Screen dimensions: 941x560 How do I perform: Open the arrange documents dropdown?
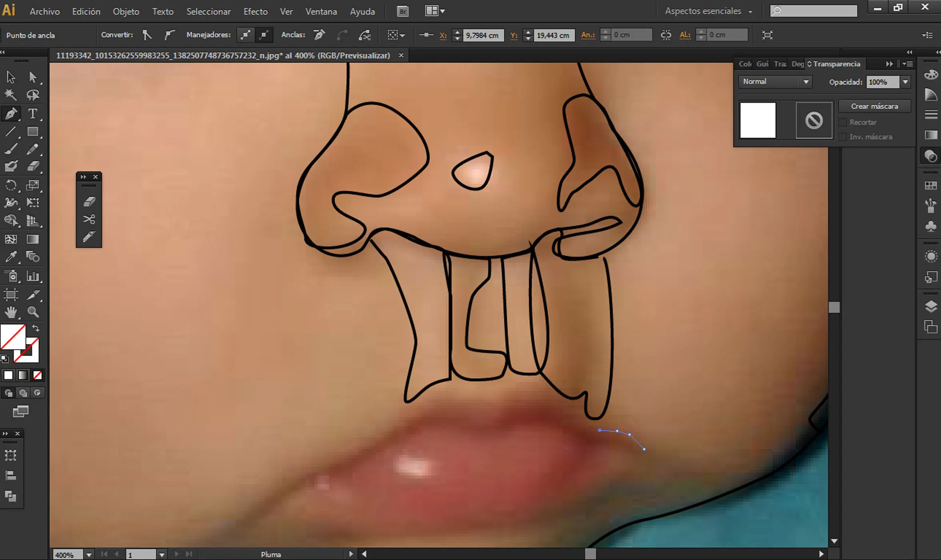pos(434,11)
